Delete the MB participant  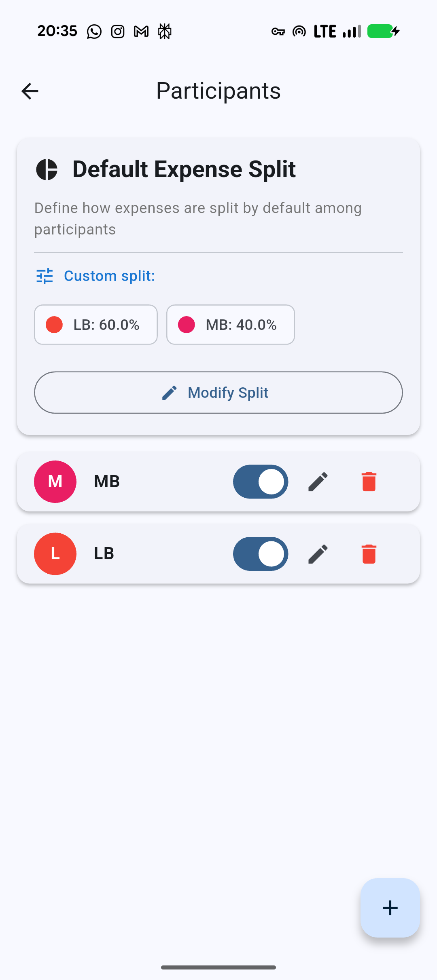click(369, 482)
